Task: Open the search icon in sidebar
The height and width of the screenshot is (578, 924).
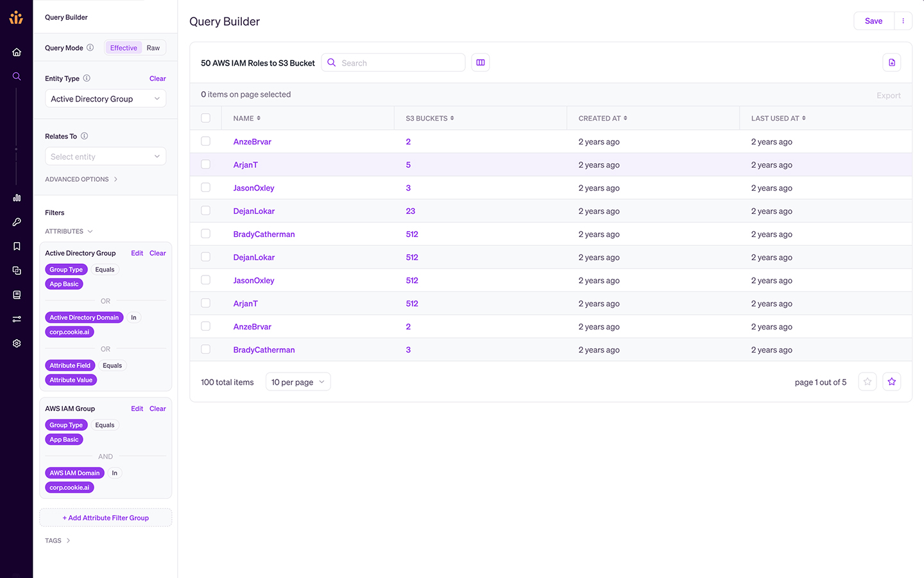Action: pyautogui.click(x=17, y=76)
